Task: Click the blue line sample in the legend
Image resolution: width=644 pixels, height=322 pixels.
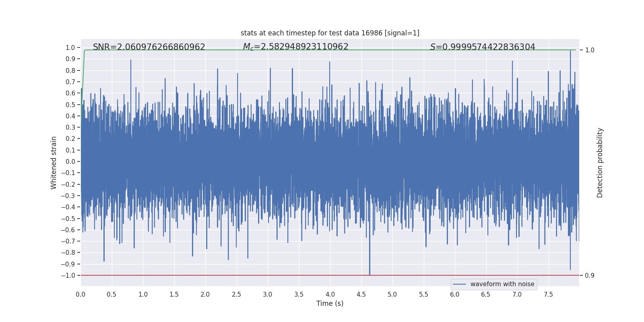Action: [460, 284]
